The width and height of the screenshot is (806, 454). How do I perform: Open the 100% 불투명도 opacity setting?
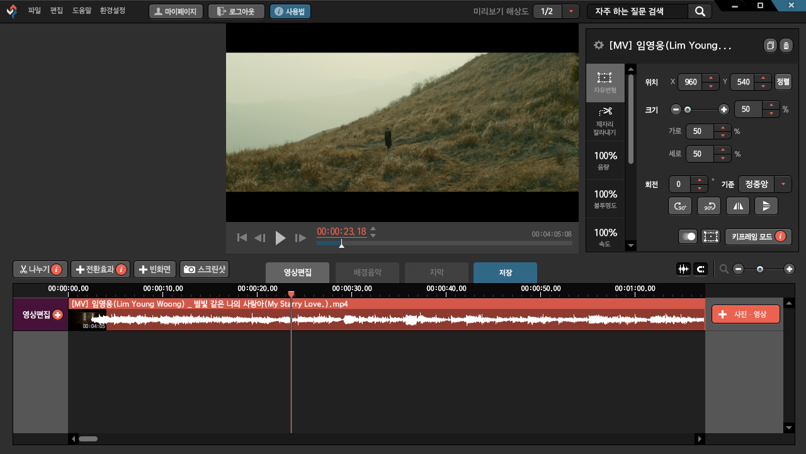[x=605, y=198]
